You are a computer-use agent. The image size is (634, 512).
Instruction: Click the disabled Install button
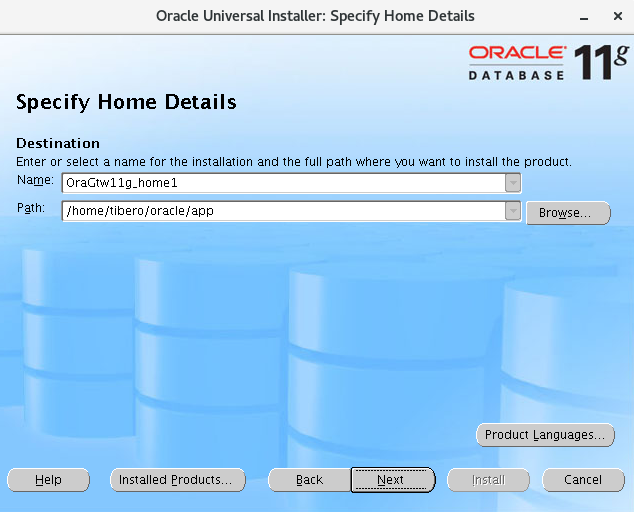tap(488, 480)
